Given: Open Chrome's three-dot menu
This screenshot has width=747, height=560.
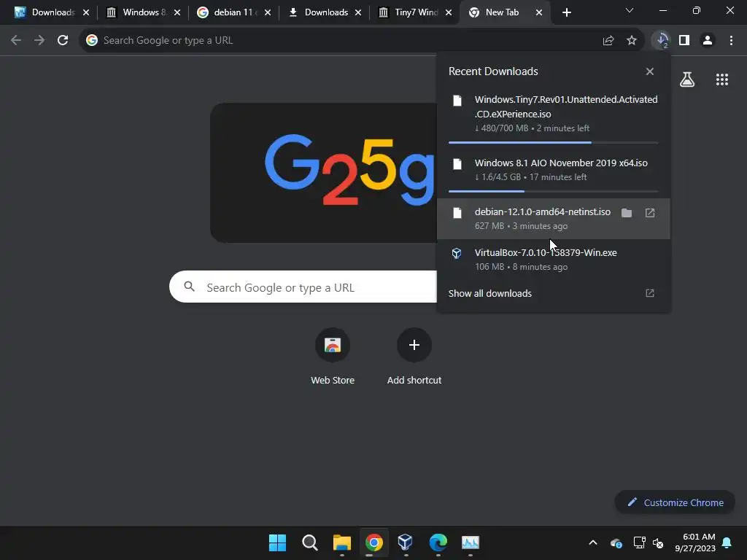Looking at the screenshot, I should 731,41.
